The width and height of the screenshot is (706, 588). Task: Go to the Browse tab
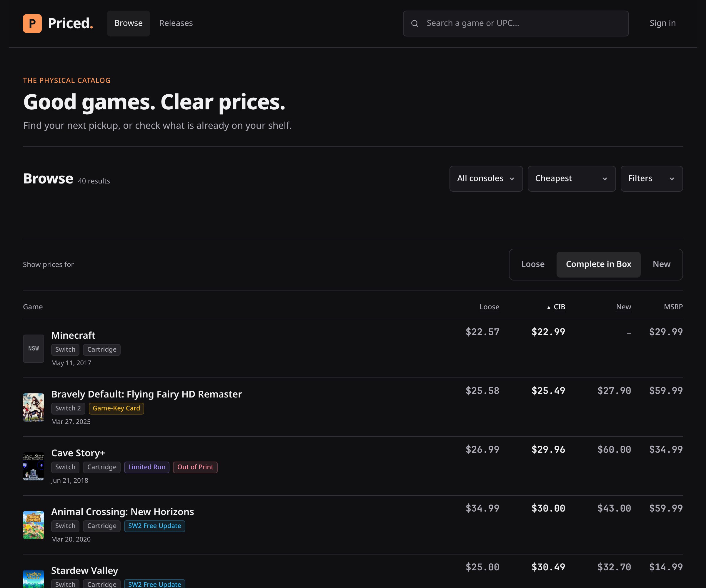[x=129, y=23]
